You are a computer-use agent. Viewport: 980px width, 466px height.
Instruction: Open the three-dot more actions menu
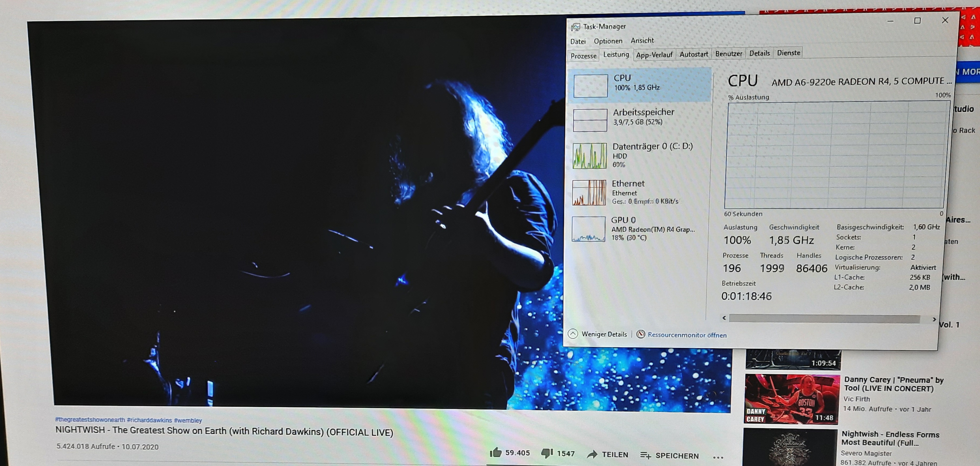718,457
